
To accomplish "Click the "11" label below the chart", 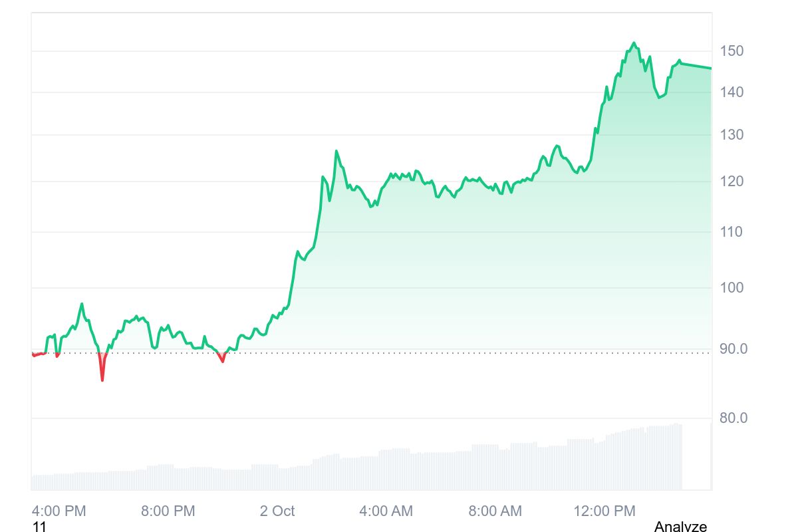I will 39,527.
